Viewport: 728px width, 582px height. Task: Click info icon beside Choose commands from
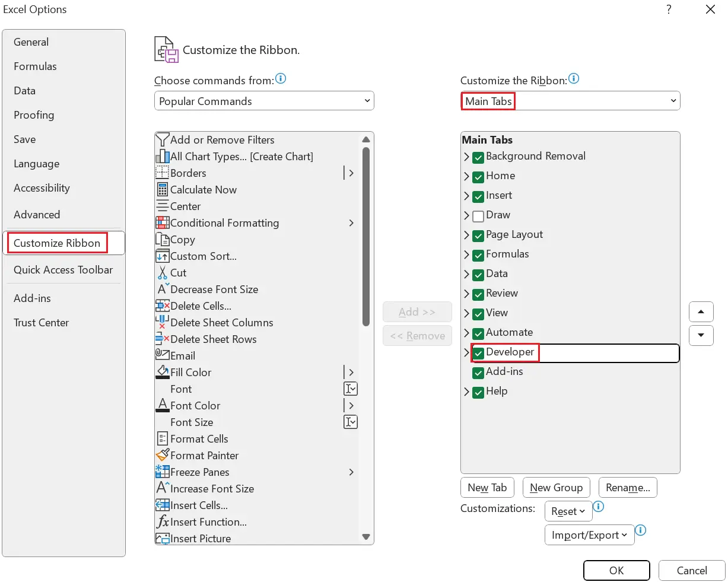(x=281, y=78)
